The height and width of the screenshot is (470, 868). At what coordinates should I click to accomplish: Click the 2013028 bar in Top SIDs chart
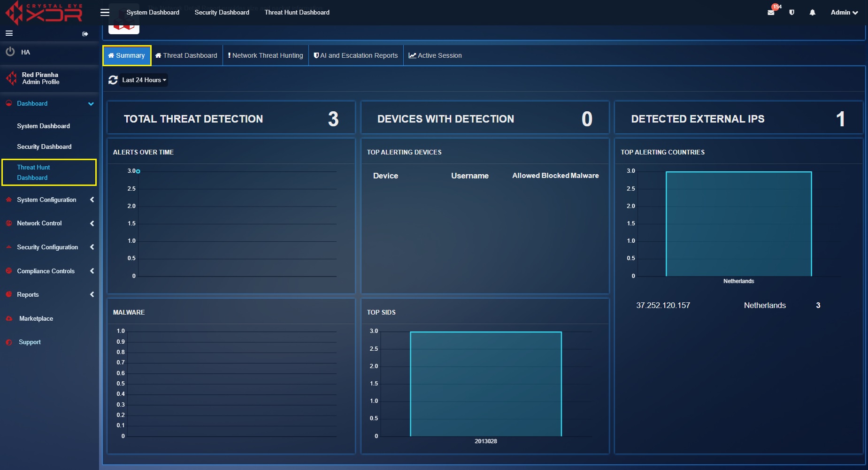[486, 384]
